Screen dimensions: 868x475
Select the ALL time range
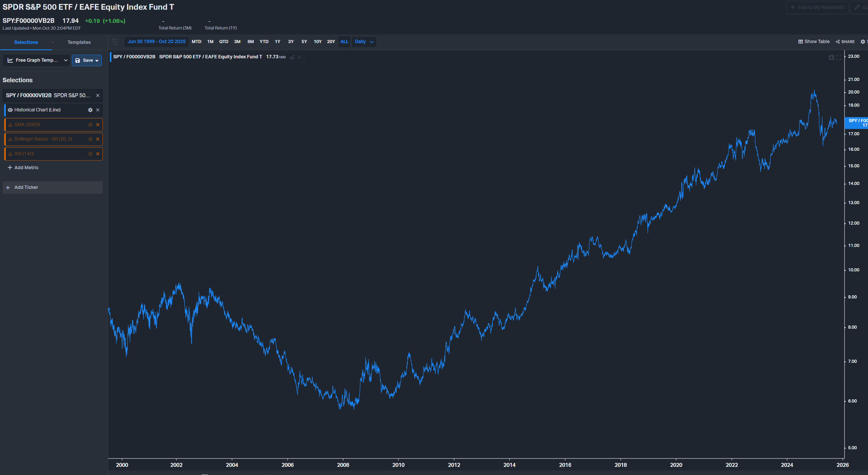[x=344, y=42]
